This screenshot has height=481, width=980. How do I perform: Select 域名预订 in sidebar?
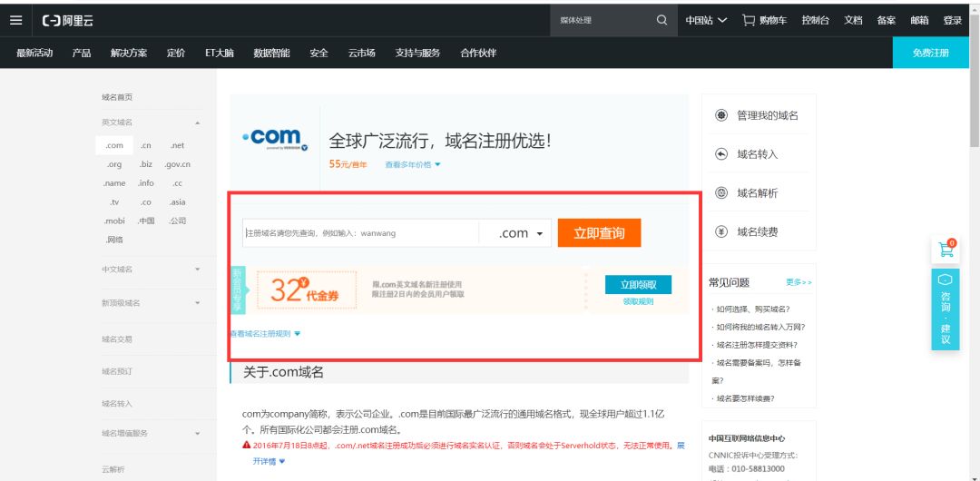(117, 371)
